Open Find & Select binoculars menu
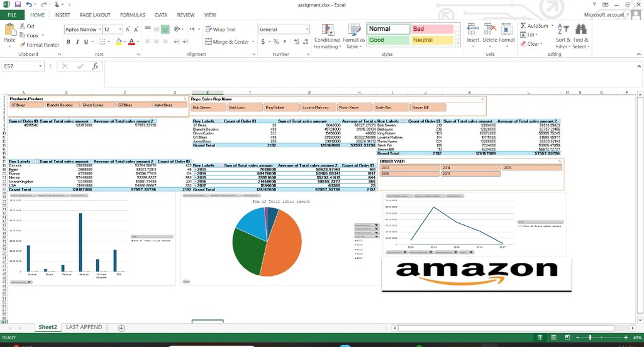The width and height of the screenshot is (644, 347). pyautogui.click(x=580, y=36)
